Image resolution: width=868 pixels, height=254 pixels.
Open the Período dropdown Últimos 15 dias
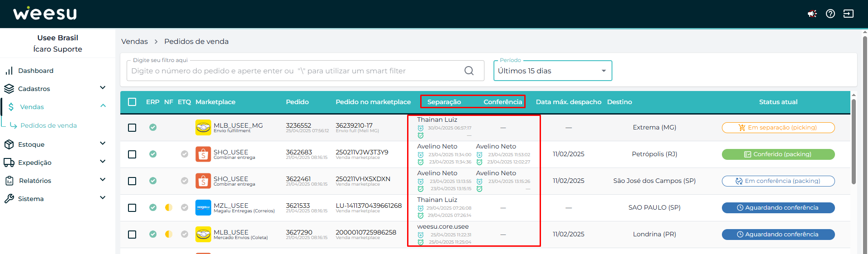click(x=553, y=71)
